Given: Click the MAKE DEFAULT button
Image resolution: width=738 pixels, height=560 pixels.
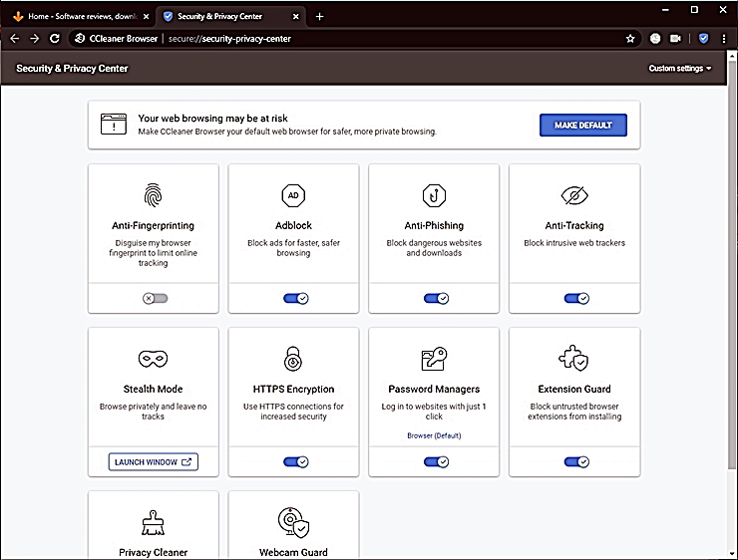Looking at the screenshot, I should 583,126.
